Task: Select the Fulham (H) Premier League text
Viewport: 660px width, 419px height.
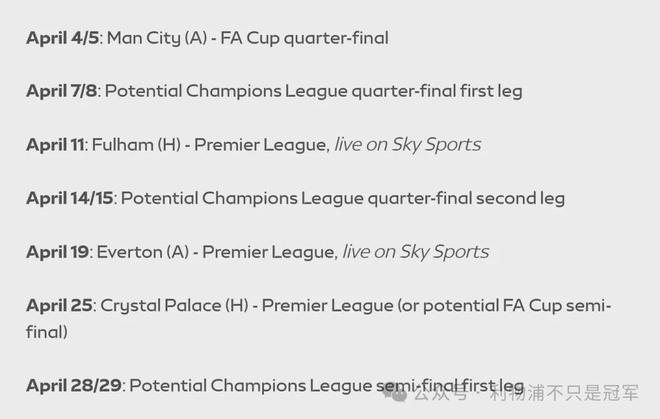Action: [x=211, y=145]
